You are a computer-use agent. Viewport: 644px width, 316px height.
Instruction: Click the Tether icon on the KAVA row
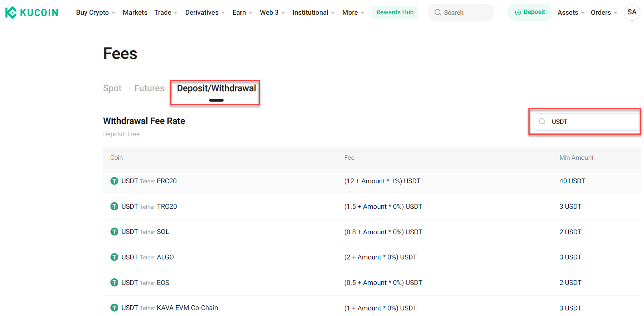click(114, 308)
